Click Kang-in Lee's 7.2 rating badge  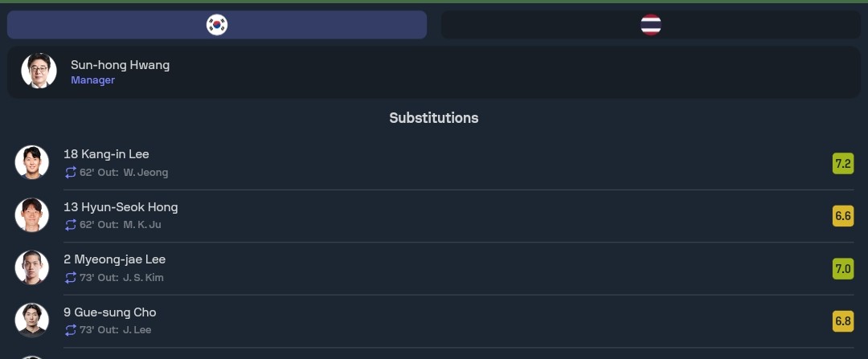842,164
